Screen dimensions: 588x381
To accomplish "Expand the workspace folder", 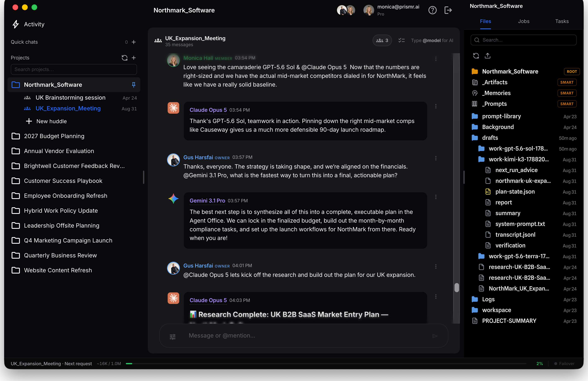I will tap(524, 310).
